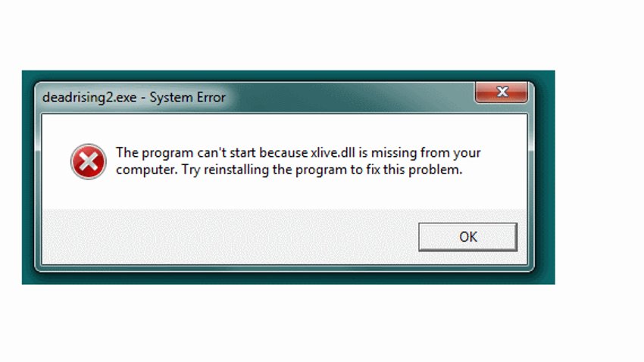Click the gray footer area left of OK
This screenshot has height=362, width=644.
(230, 236)
